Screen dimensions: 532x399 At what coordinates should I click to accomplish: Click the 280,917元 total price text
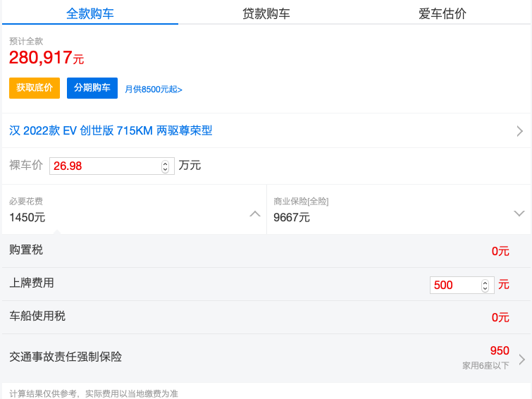click(47, 57)
